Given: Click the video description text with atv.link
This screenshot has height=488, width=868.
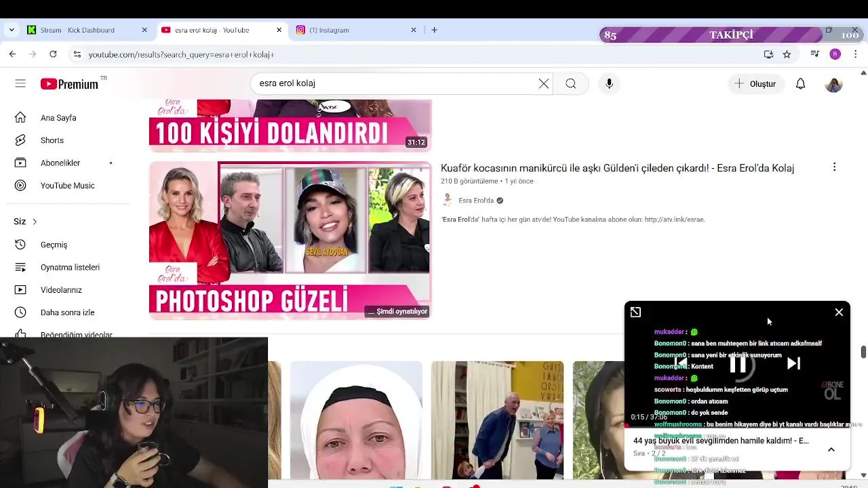Looking at the screenshot, I should [x=573, y=220].
